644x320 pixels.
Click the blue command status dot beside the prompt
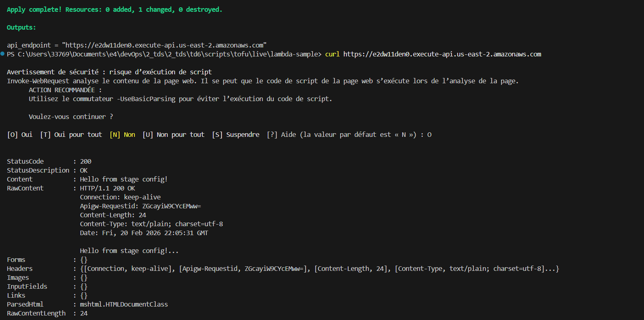click(x=2, y=54)
